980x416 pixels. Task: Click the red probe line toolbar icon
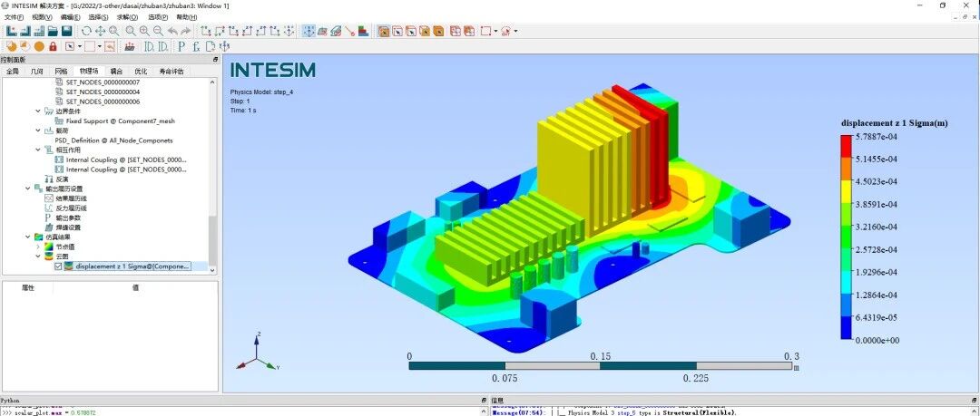coord(350,31)
